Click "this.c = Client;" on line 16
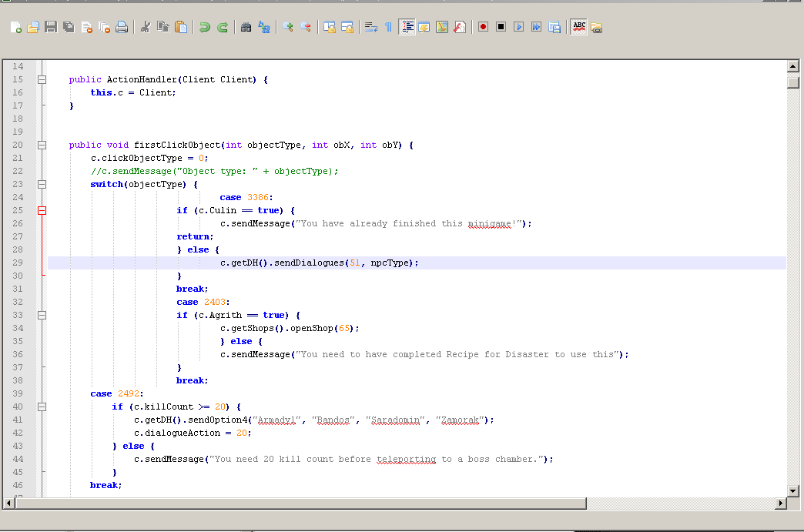804x532 pixels. pyautogui.click(x=133, y=92)
